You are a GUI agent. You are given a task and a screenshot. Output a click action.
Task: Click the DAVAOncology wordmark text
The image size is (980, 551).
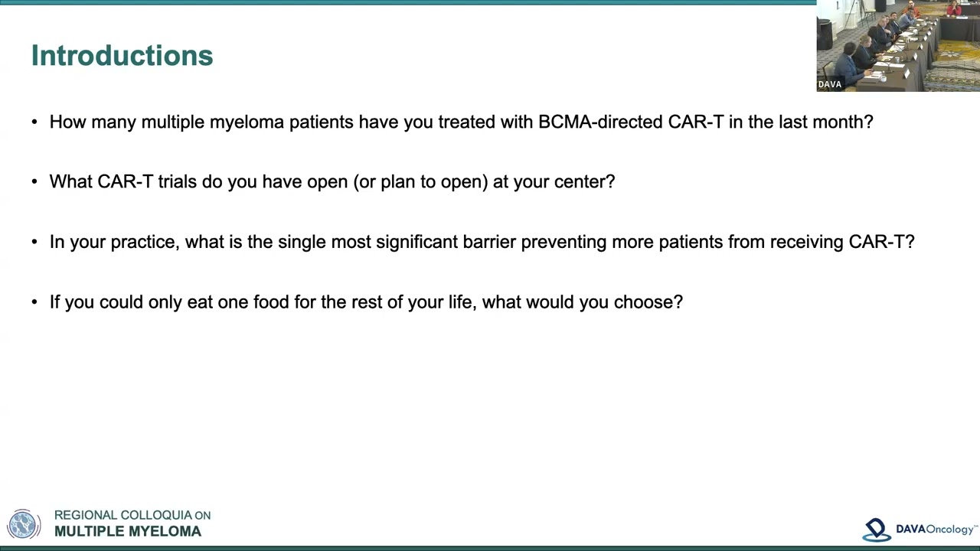[x=936, y=530]
